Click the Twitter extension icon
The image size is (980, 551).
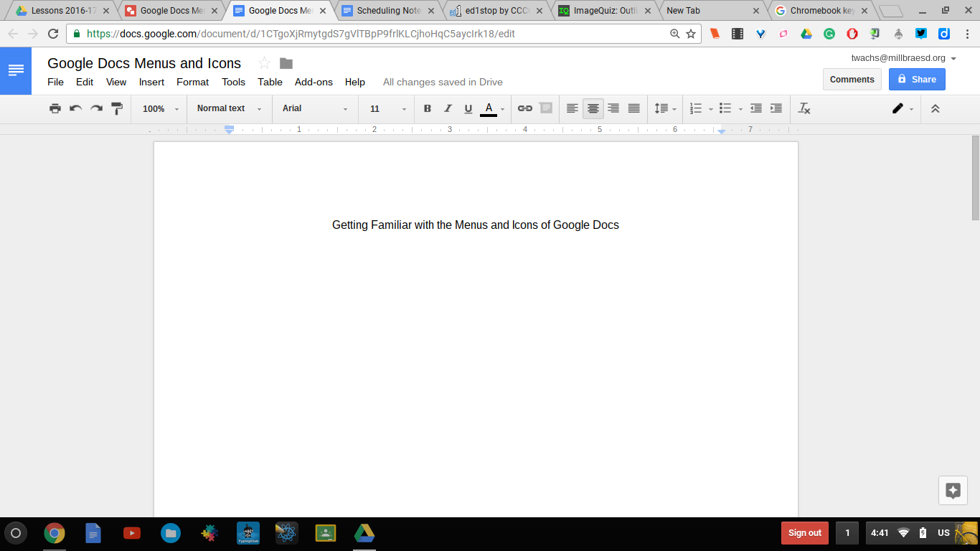[921, 34]
